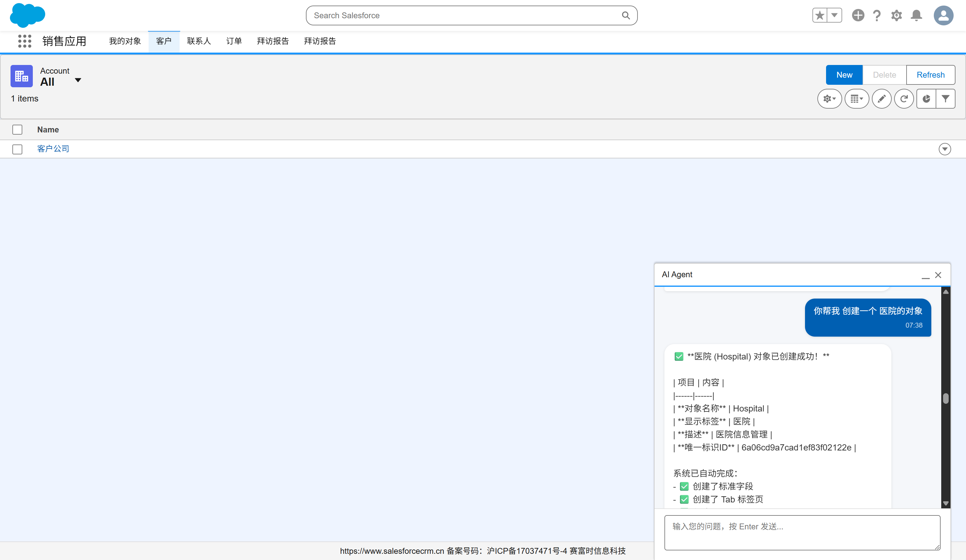Click the New button
Screen dimensions: 966x560
(844, 75)
